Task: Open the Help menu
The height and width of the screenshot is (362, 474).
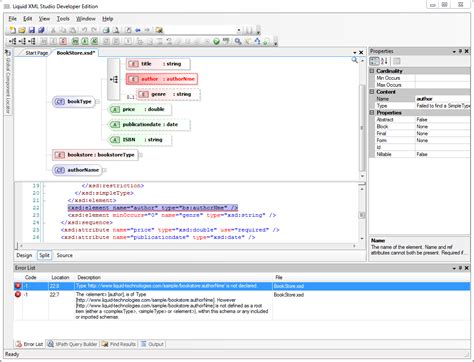Action: click(x=108, y=19)
